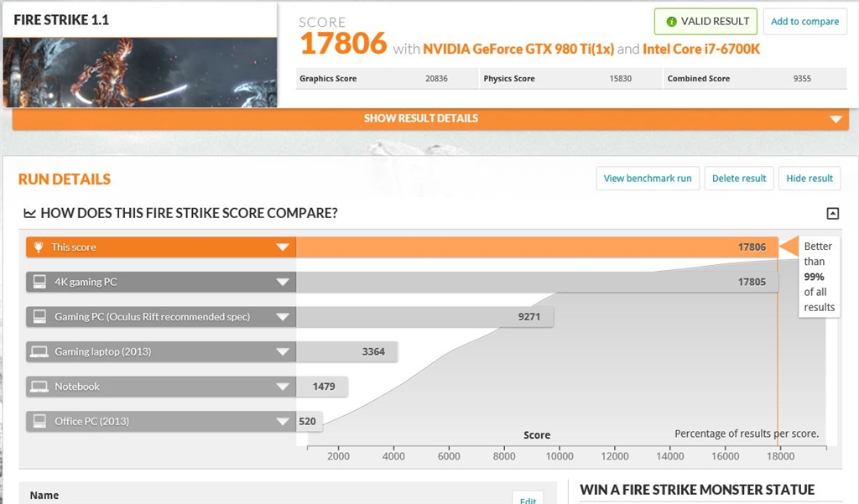Image resolution: width=859 pixels, height=504 pixels.
Task: Click the chart icon beside score compare heading
Action: click(29, 213)
